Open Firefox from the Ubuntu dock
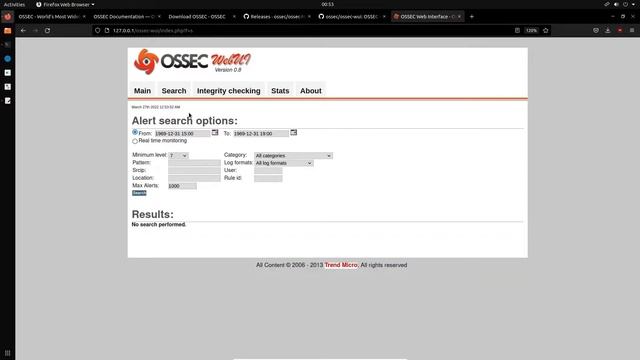Screen dimensions: 640x360 (x=7, y=17)
